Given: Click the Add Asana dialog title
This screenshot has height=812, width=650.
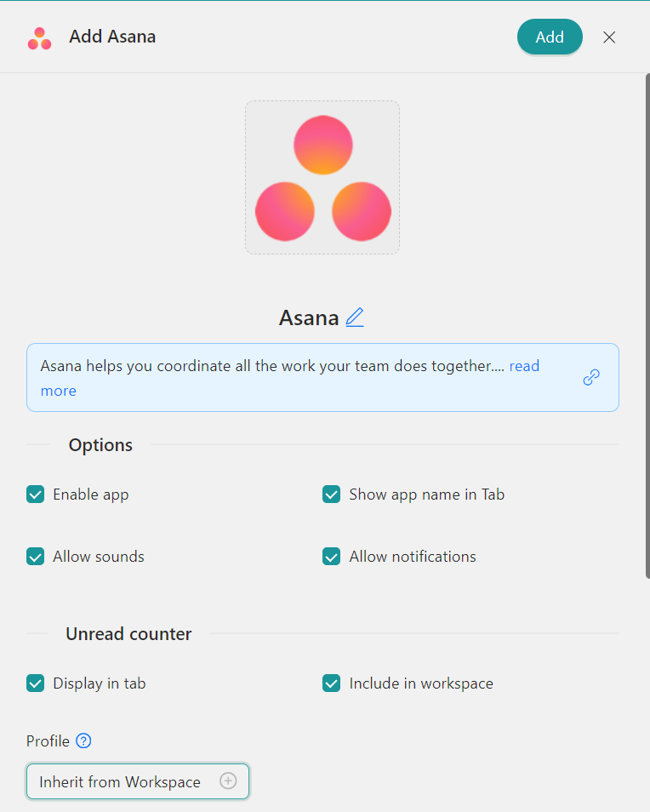Looking at the screenshot, I should pyautogui.click(x=112, y=37).
